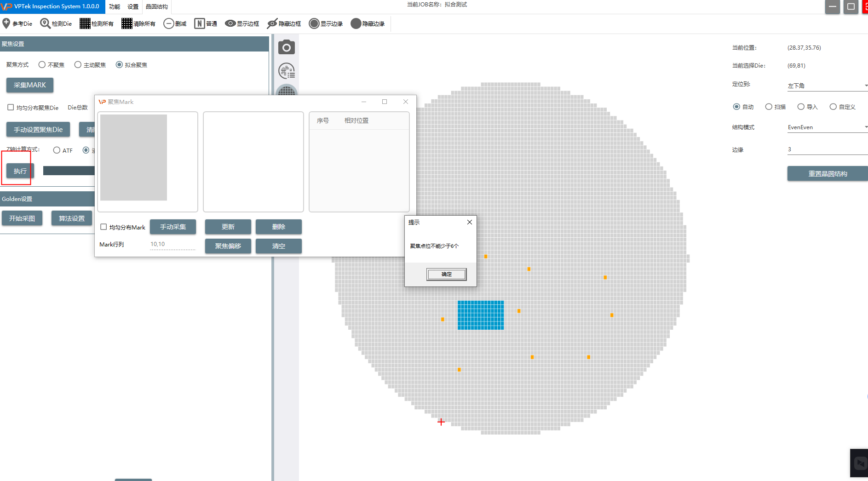The image size is (868, 481).
Task: Click 确定 in the 提示 dialog
Action: (446, 274)
